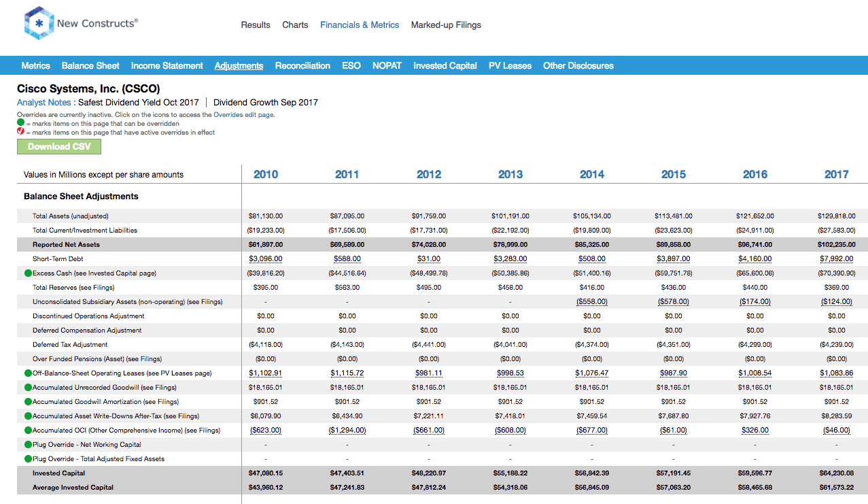
Task: Open the Results page
Action: point(256,25)
